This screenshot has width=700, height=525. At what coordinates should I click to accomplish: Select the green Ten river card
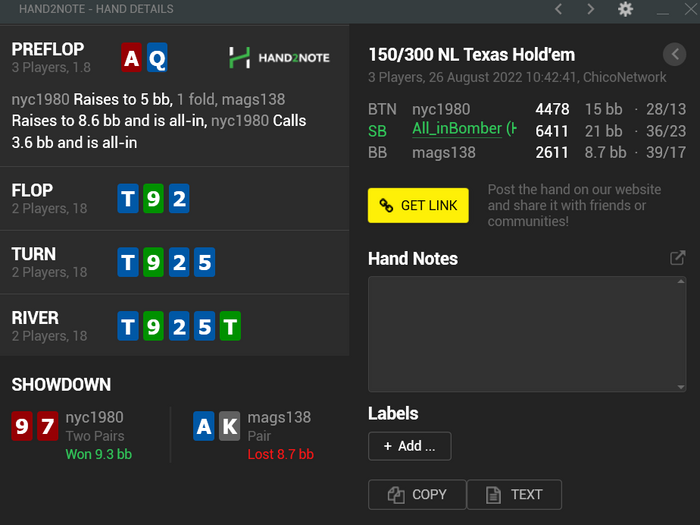[230, 326]
